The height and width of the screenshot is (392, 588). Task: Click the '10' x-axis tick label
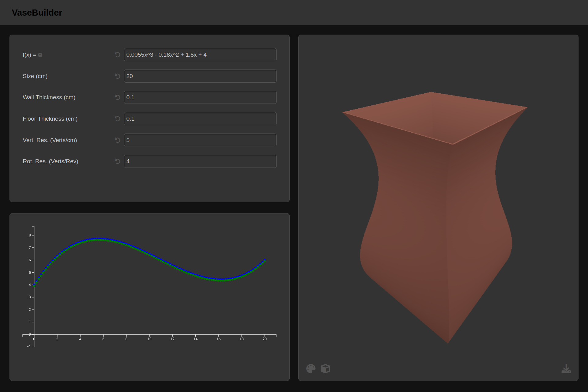149,339
